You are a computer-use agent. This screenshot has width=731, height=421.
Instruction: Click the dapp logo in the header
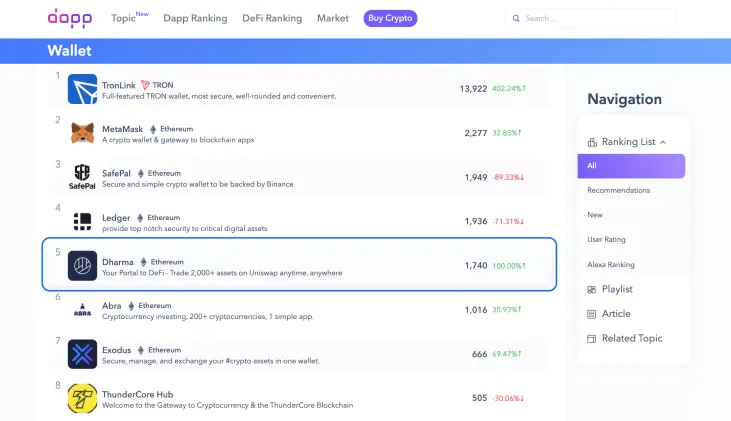70,18
